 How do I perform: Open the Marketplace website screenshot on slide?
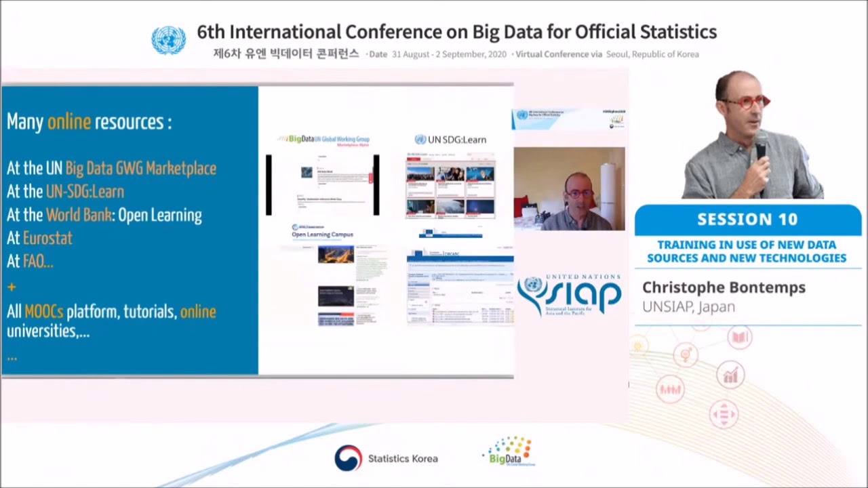pyautogui.click(x=323, y=185)
